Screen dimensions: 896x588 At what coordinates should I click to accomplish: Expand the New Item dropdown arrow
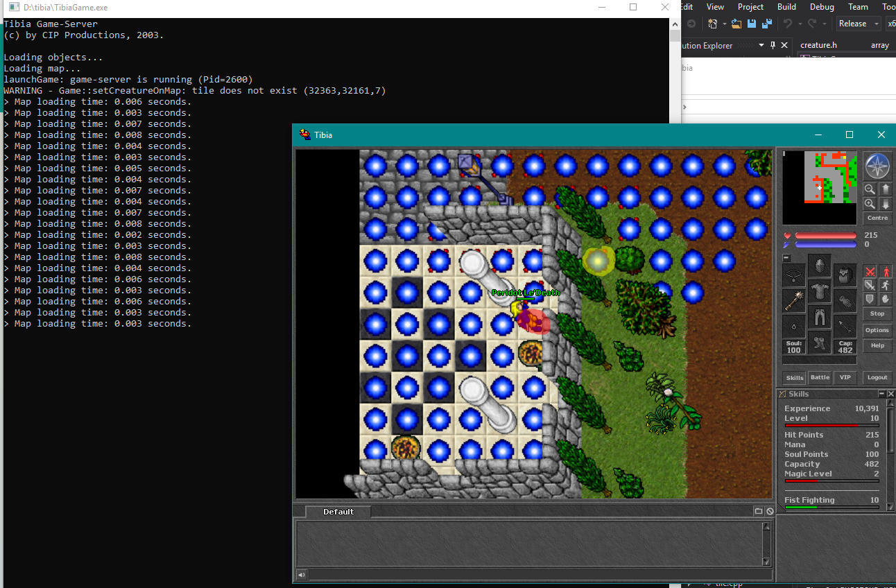pyautogui.click(x=725, y=24)
